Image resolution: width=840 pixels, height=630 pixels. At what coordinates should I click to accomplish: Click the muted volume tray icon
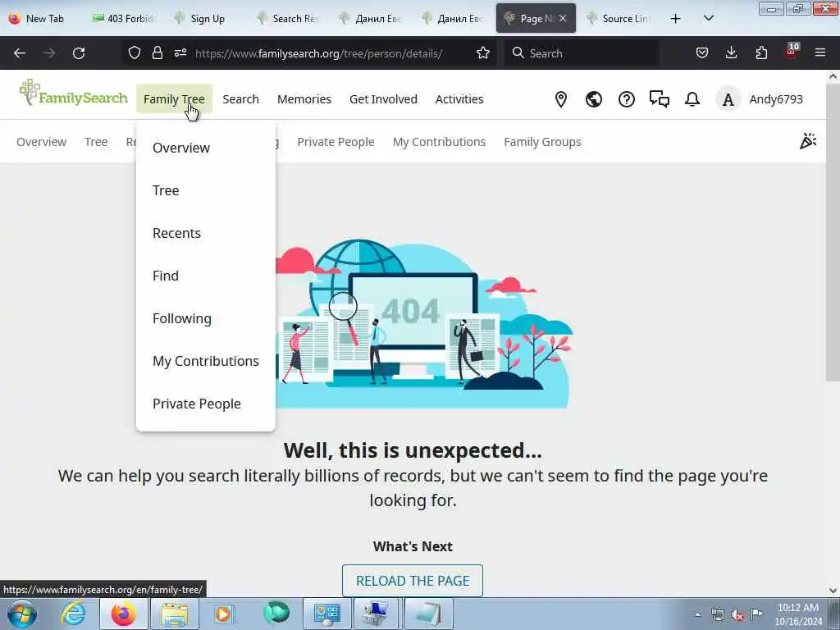tap(737, 614)
